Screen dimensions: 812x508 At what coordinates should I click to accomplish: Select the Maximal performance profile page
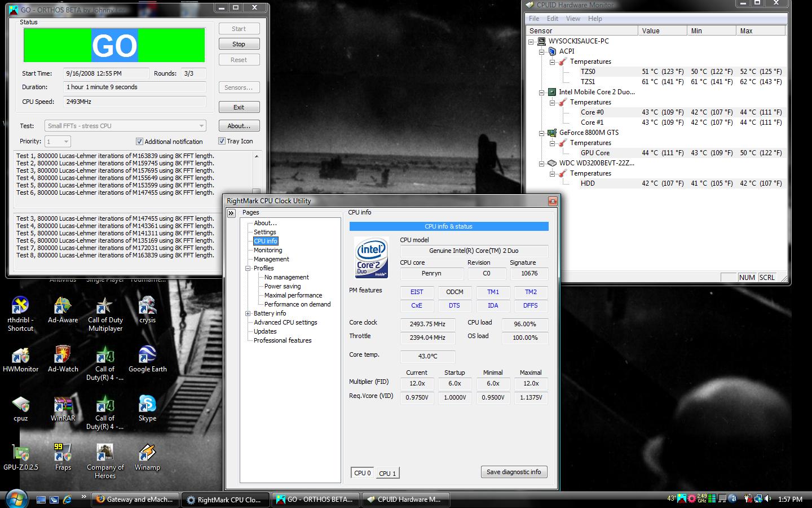293,295
